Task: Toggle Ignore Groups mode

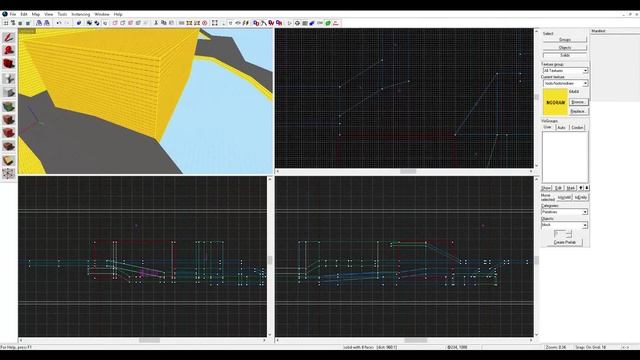Action: pos(105,23)
